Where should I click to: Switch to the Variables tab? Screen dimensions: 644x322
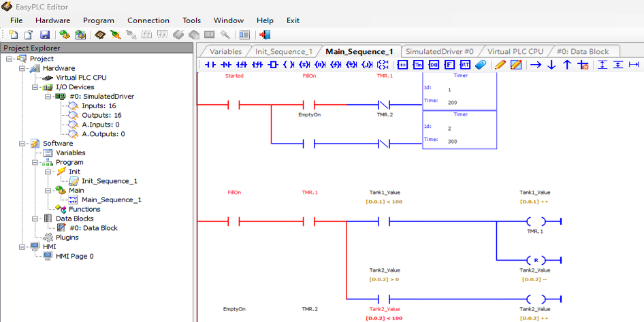tap(225, 51)
